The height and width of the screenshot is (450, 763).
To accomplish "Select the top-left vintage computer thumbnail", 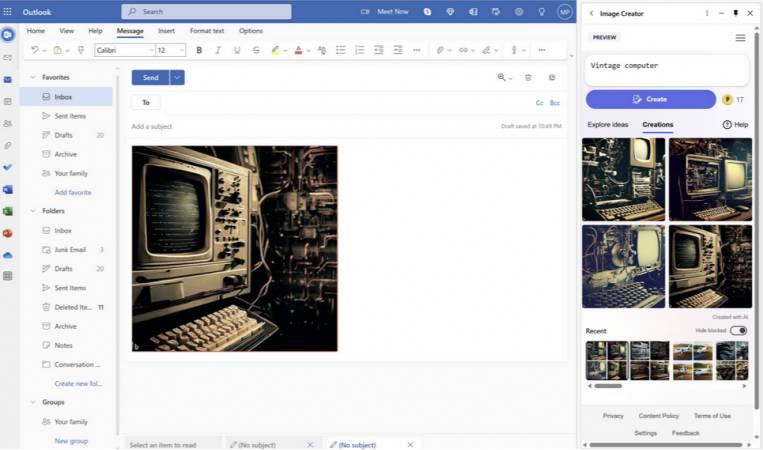I will (623, 179).
